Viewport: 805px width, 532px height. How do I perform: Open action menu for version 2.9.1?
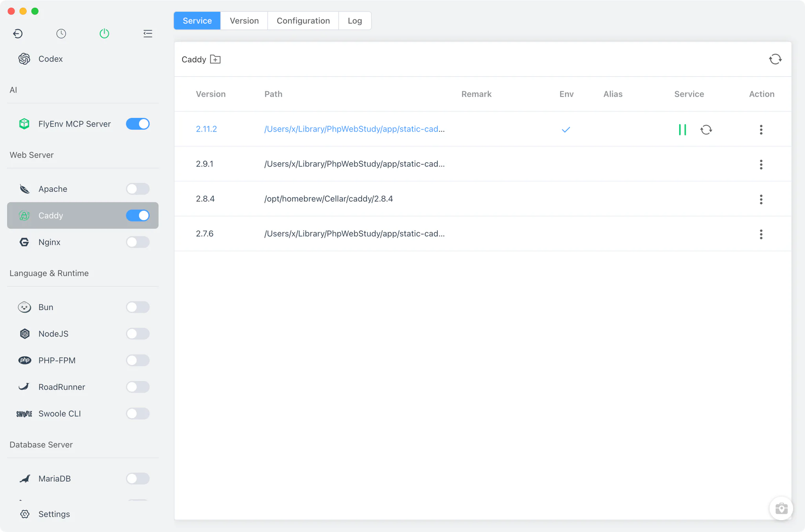click(x=761, y=165)
